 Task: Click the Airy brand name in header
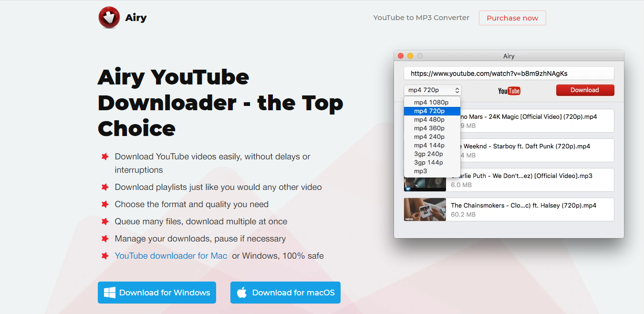[136, 18]
